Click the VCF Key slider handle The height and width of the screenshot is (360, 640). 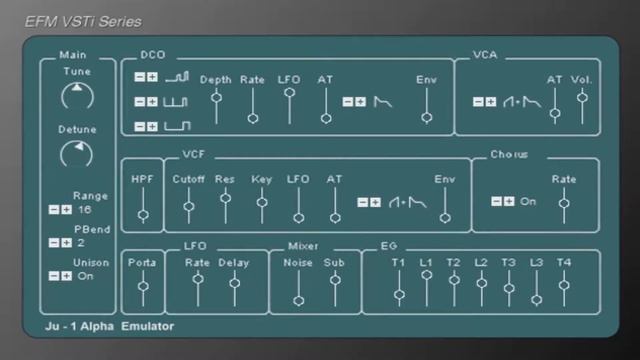click(x=262, y=202)
